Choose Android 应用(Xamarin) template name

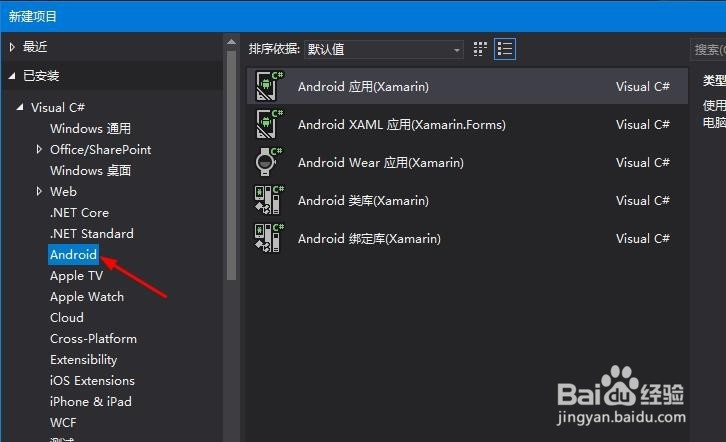[363, 87]
